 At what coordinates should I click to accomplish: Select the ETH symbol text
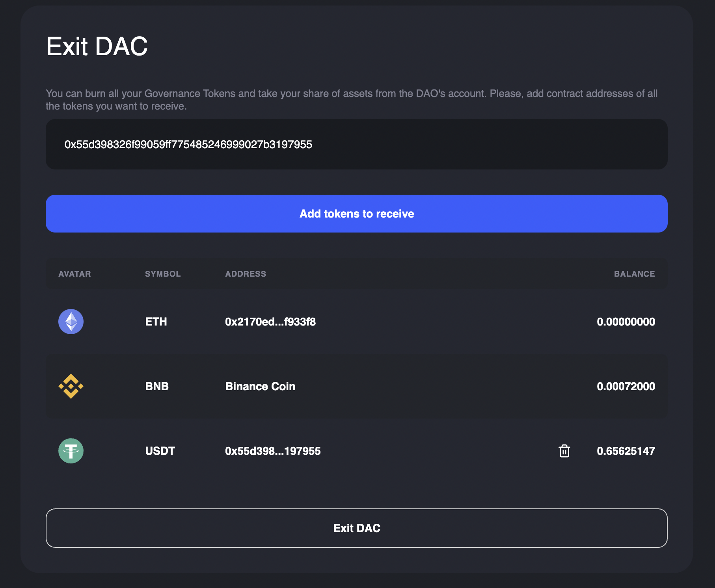click(x=156, y=322)
